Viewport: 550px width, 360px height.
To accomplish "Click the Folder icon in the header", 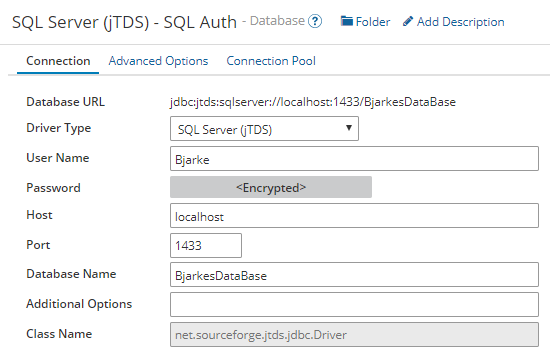I will (x=347, y=21).
